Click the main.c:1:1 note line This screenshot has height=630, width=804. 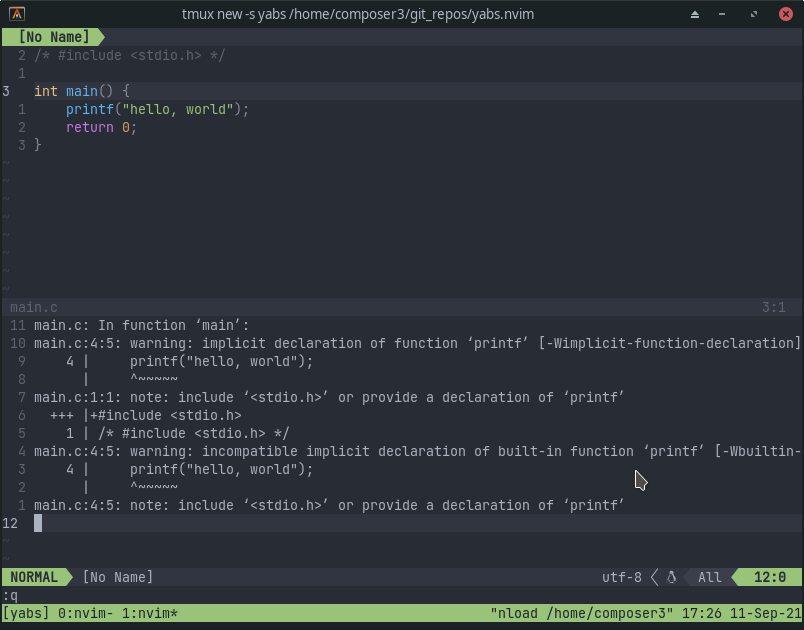coord(329,397)
